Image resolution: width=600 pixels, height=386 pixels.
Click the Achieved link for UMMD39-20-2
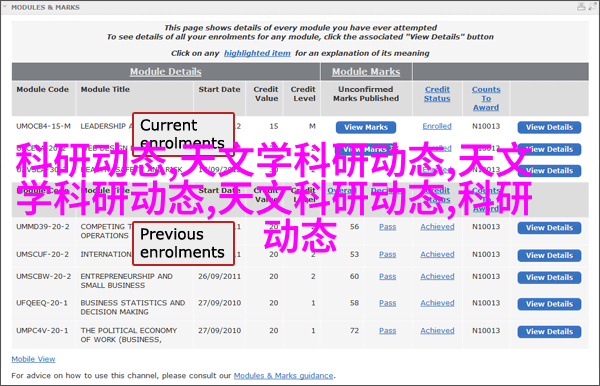pyautogui.click(x=437, y=227)
